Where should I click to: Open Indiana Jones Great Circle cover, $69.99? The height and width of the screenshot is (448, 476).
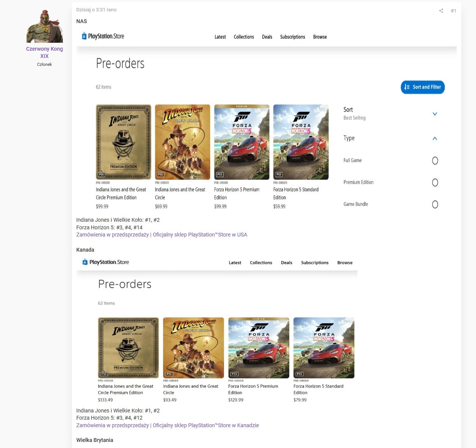coord(183,142)
